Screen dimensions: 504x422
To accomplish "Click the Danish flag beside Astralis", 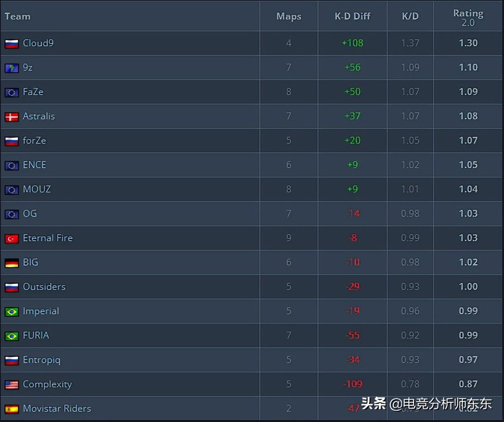I will pyautogui.click(x=12, y=117).
